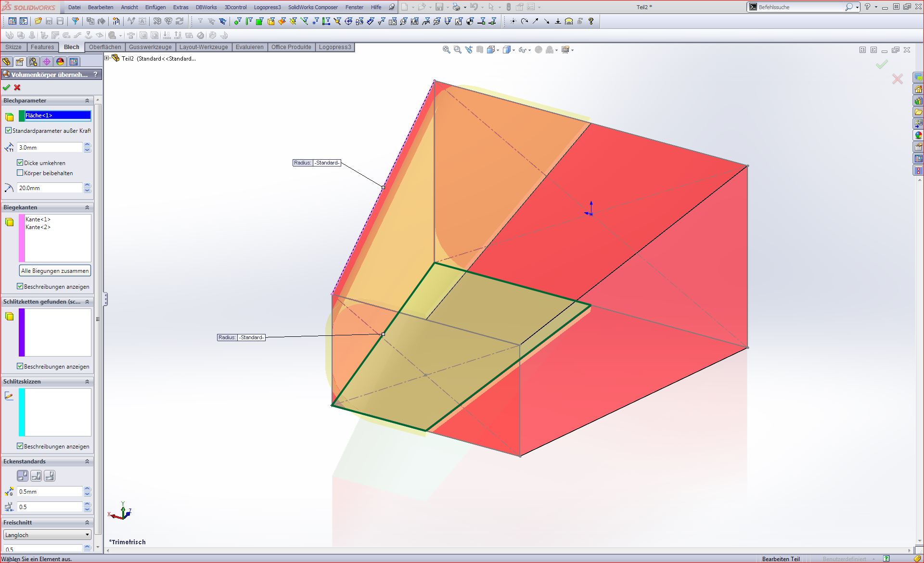Toggle 'Beschreibungen anzeigen' under Schlitzskizzen
This screenshot has width=924, height=563.
20,446
